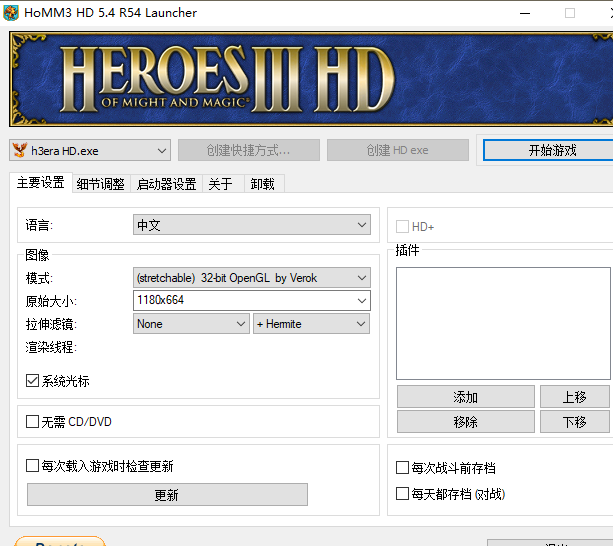
Task: Toggle the HD+ checkbox
Action: pos(402,227)
